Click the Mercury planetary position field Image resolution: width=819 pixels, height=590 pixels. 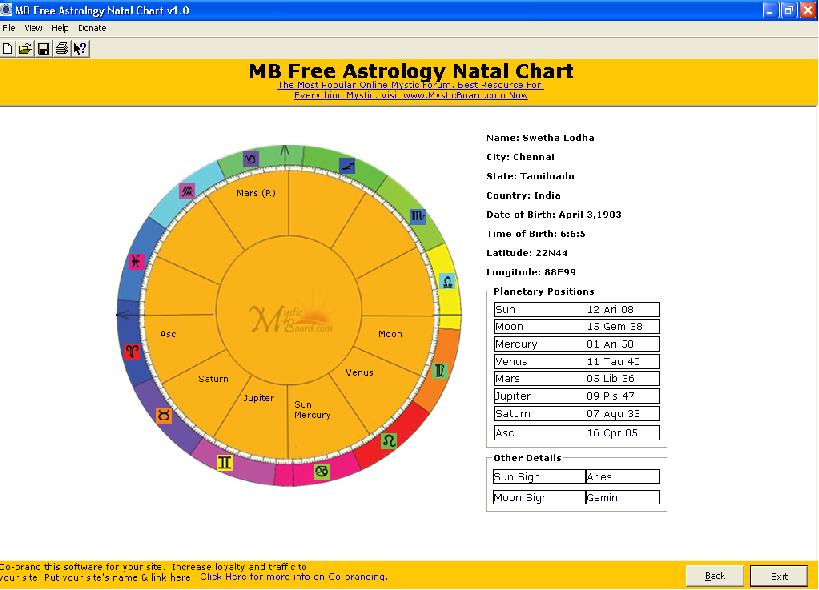pos(577,344)
